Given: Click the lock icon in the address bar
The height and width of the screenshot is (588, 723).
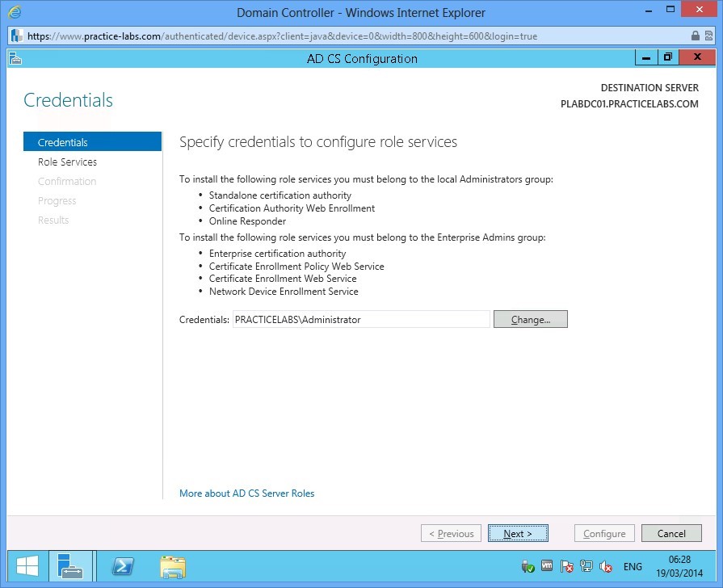Looking at the screenshot, I should click(x=696, y=36).
